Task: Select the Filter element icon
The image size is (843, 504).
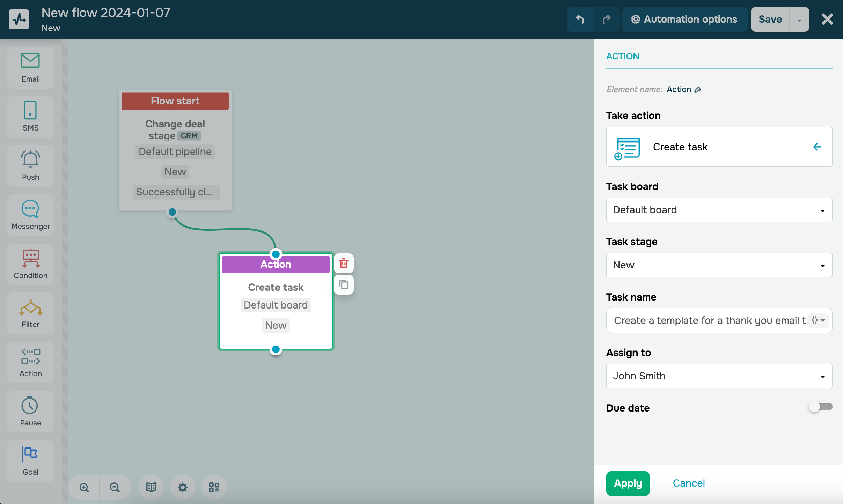Action: click(x=30, y=307)
